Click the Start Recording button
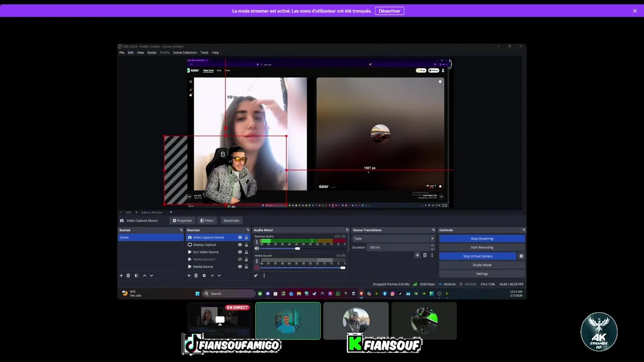Screen dimensions: 644x362 click(482, 247)
